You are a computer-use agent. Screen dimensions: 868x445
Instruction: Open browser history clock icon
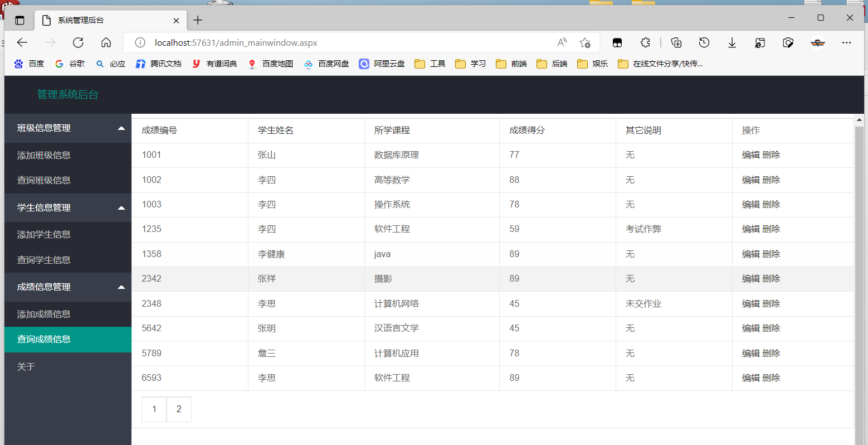[x=704, y=42]
